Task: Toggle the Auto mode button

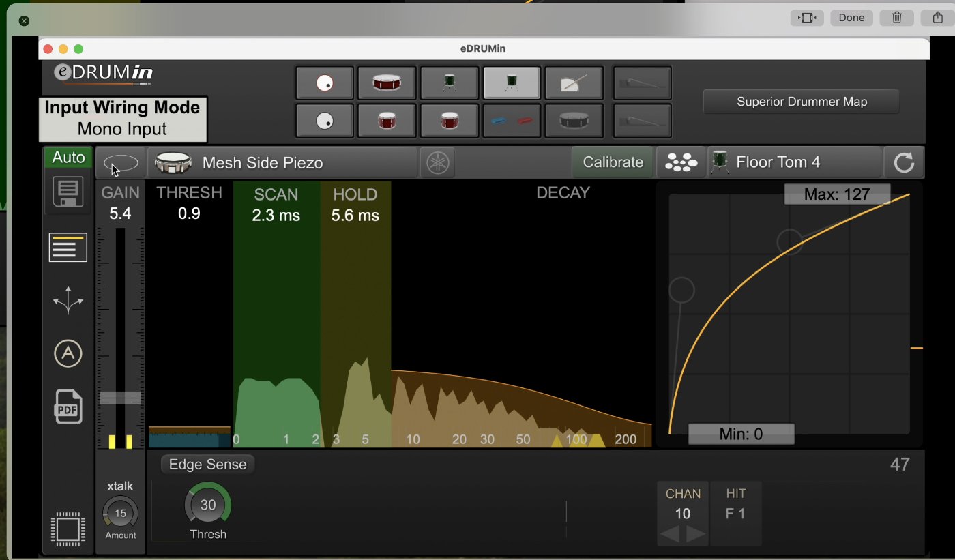Action: (x=68, y=158)
